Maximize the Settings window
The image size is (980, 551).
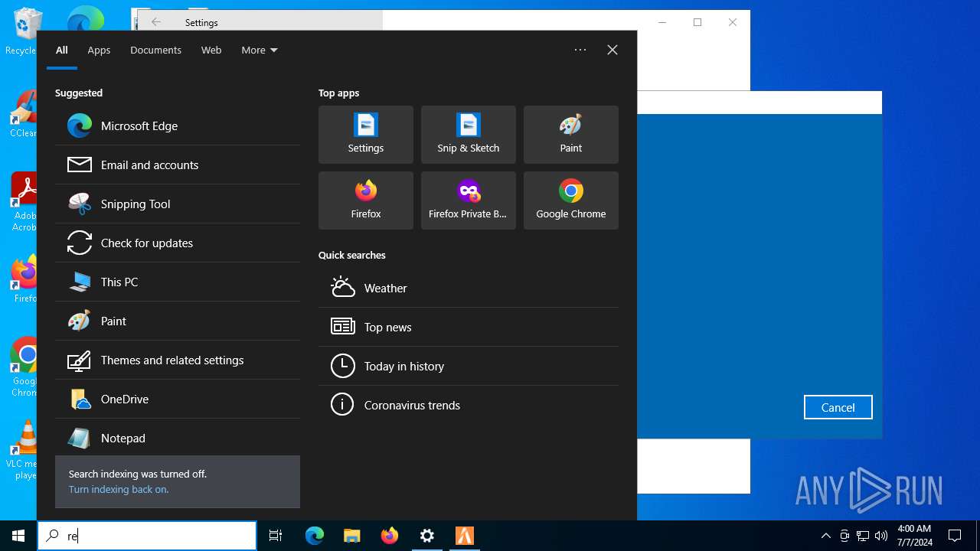[697, 22]
